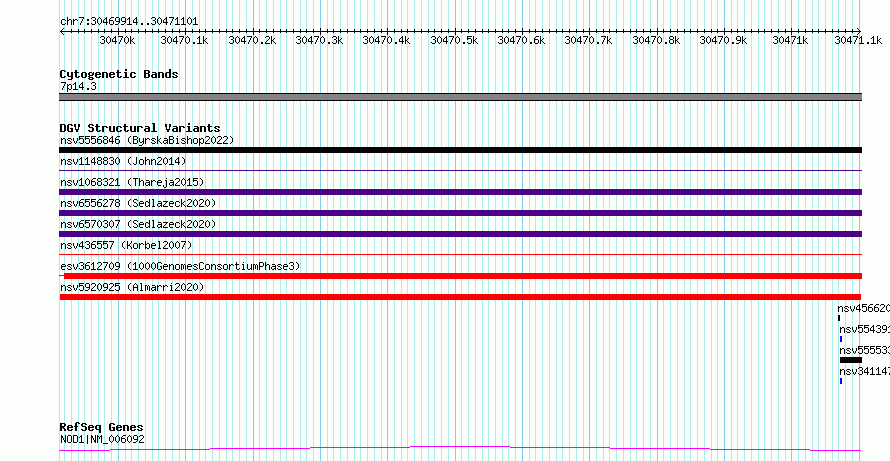
Task: Open the nsv5556846 (ByrskaBishop2022) label
Action: click(x=147, y=140)
